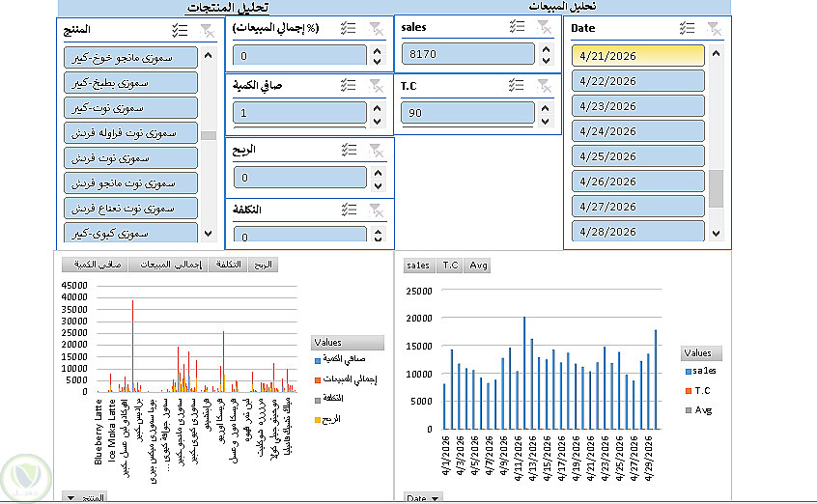Click the إجمالي المبيعات field button above the chart
Viewport: 817px width, 504px height.
coord(169,265)
